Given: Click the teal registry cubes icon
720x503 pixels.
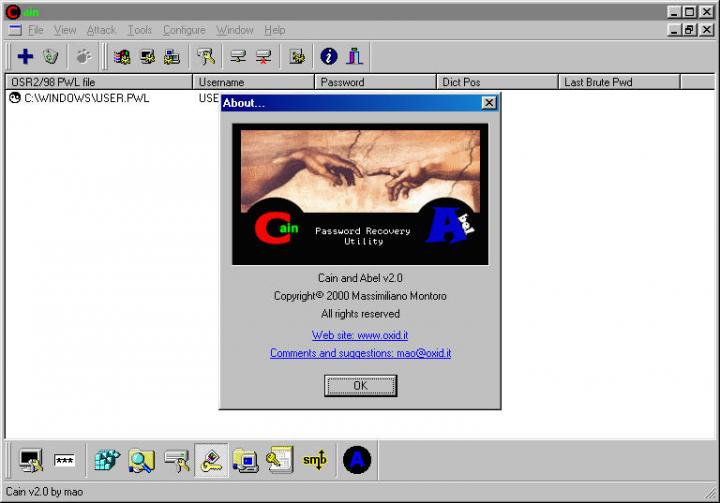Looking at the screenshot, I should pos(107,460).
